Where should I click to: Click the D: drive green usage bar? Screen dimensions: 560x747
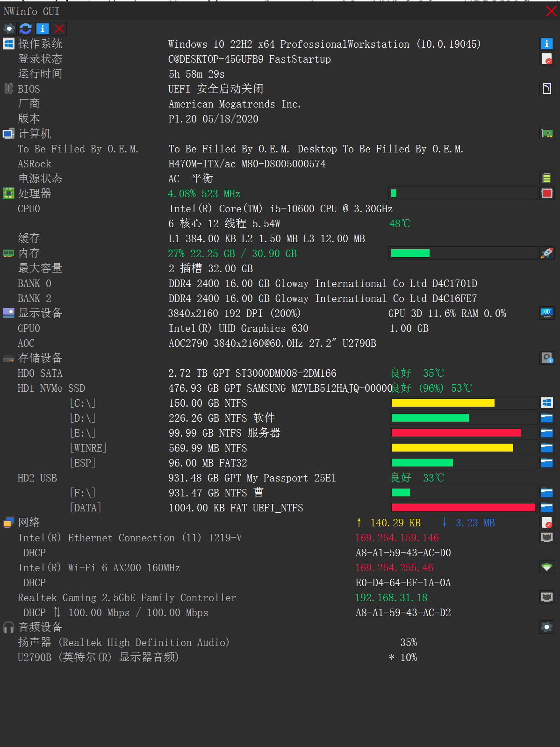[463, 418]
